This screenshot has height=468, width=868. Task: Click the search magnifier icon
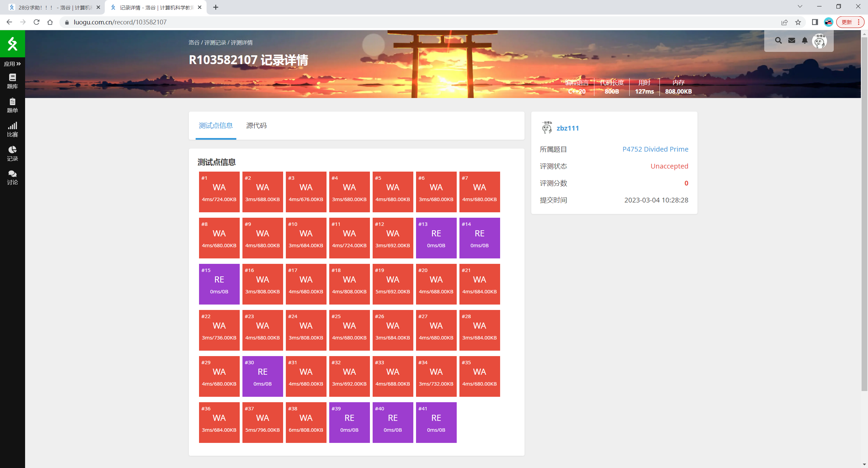click(x=778, y=41)
